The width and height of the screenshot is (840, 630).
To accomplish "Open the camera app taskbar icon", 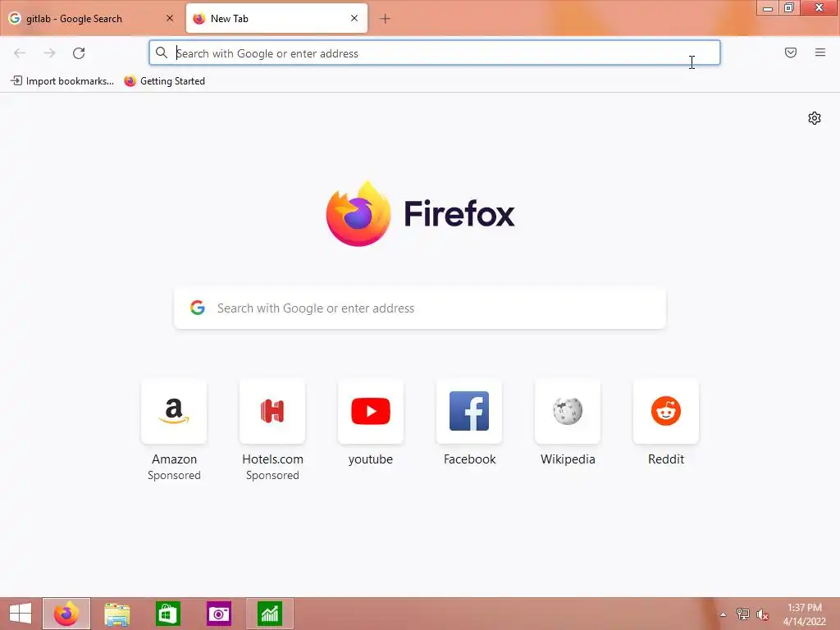I will click(x=218, y=614).
